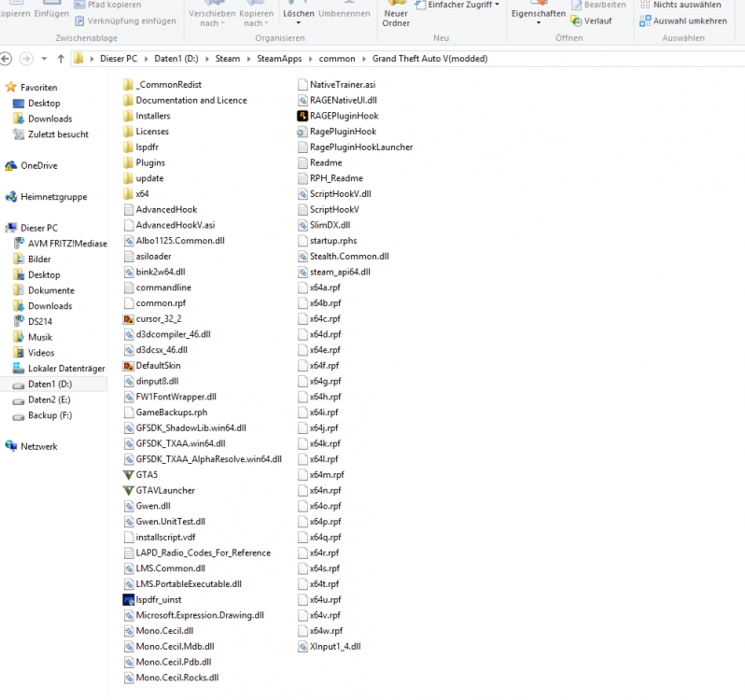
Task: Select cursor_32_2 image file icon
Action: (x=128, y=318)
